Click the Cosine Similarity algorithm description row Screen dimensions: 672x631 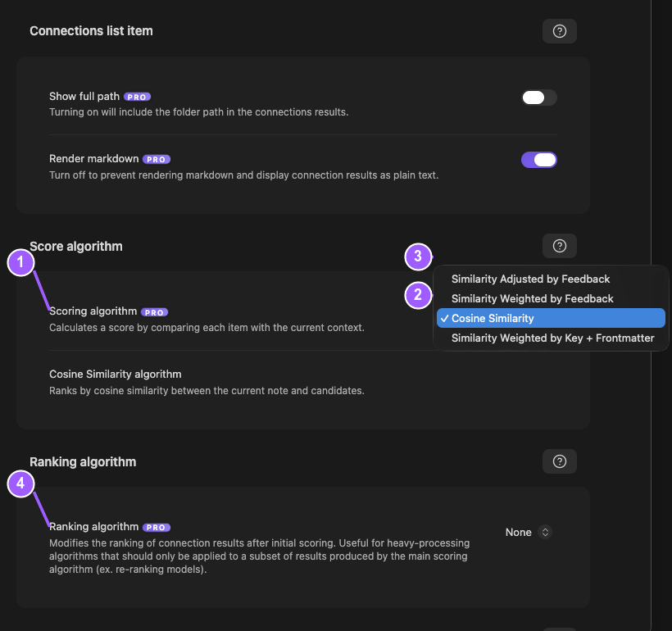(x=303, y=383)
